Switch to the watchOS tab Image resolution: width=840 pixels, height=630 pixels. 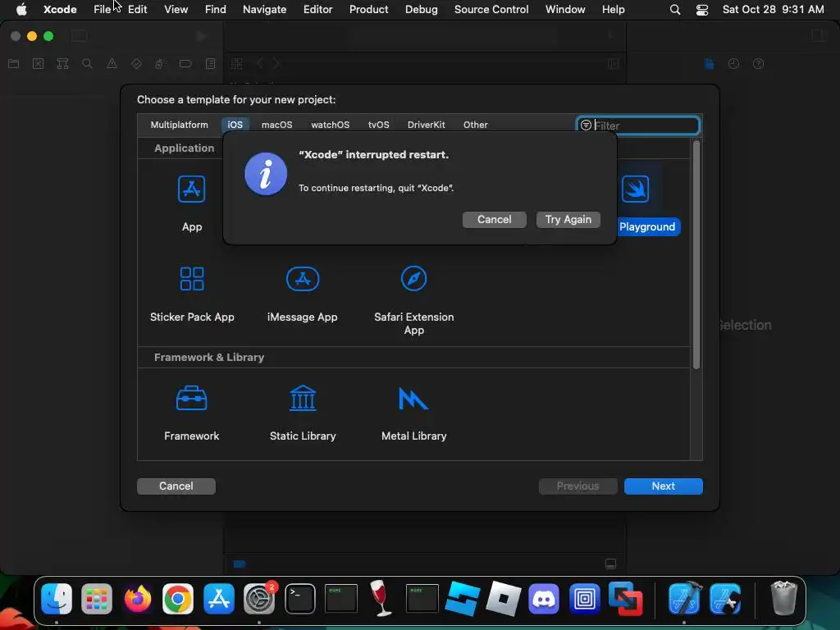click(x=330, y=125)
